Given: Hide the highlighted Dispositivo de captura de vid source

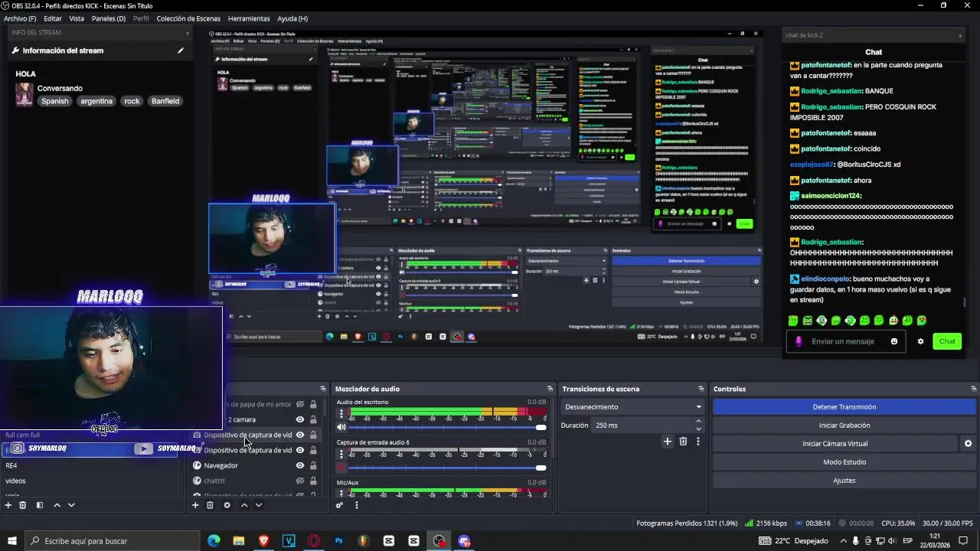Looking at the screenshot, I should (300, 435).
